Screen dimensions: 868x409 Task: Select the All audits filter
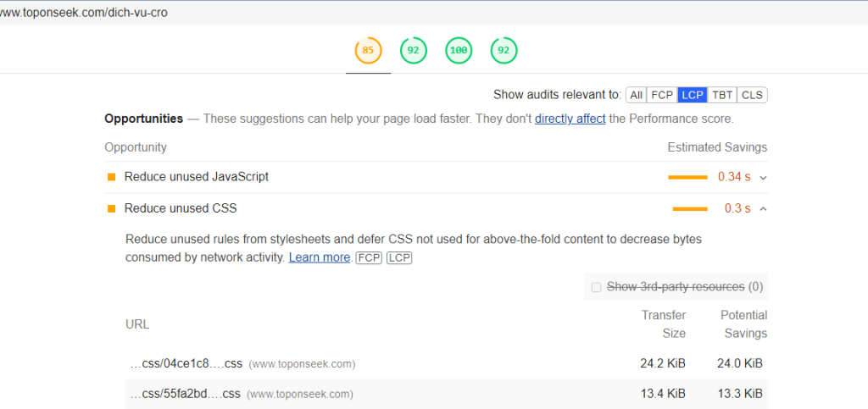click(636, 95)
